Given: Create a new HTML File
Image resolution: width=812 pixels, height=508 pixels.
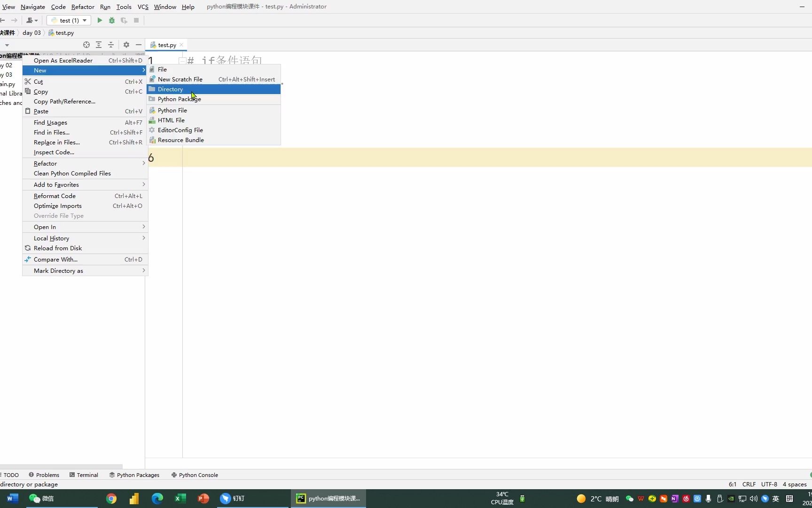Looking at the screenshot, I should pyautogui.click(x=214, y=120).
